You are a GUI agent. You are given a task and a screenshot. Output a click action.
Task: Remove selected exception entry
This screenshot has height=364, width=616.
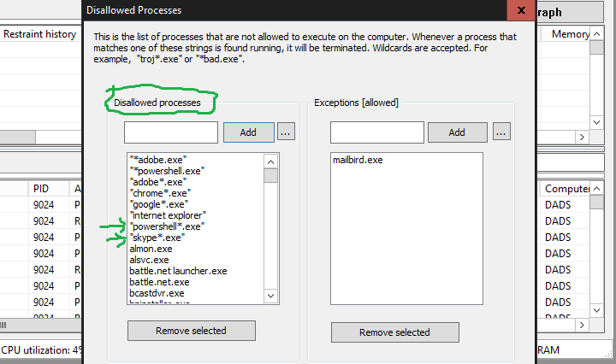click(x=394, y=332)
